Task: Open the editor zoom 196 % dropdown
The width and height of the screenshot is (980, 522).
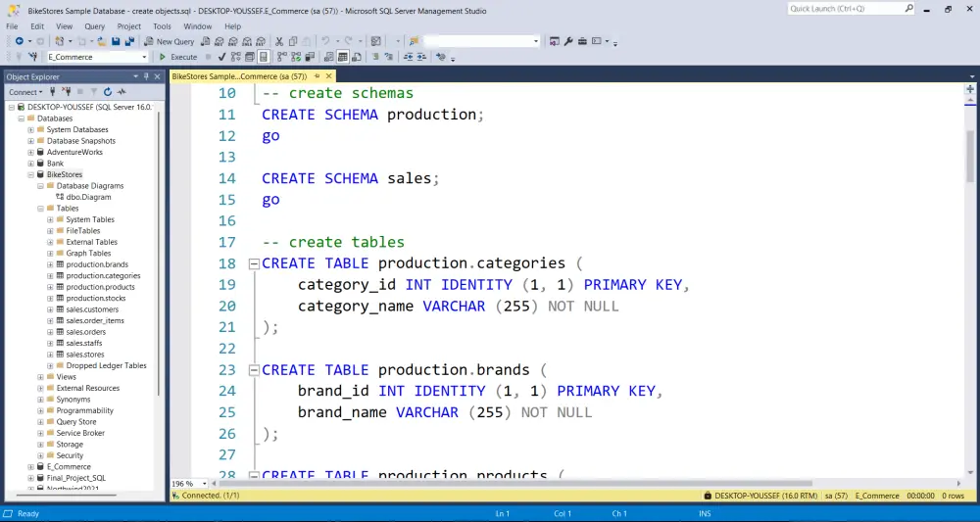Action: tap(205, 483)
